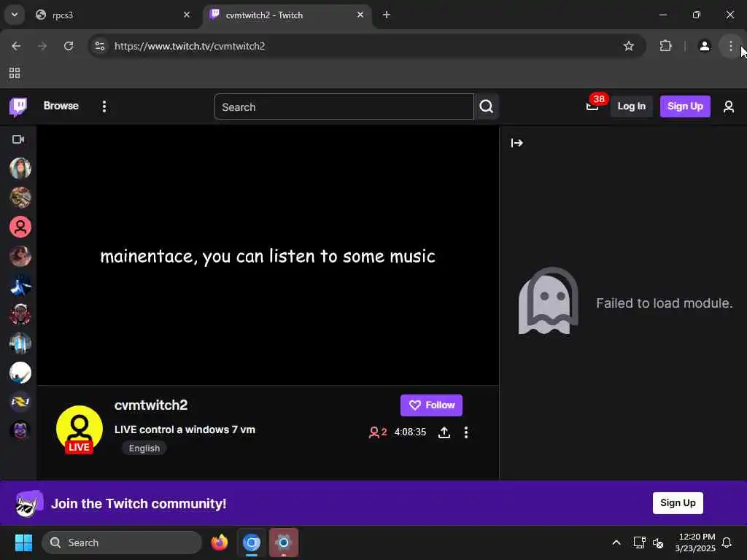Open the gear app on the taskbar
Viewport: 747px width, 560px height.
coord(284,542)
